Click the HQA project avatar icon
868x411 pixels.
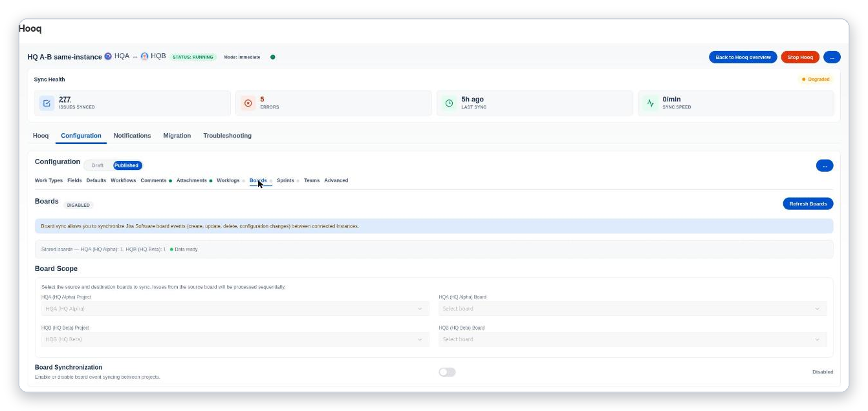[x=108, y=57]
